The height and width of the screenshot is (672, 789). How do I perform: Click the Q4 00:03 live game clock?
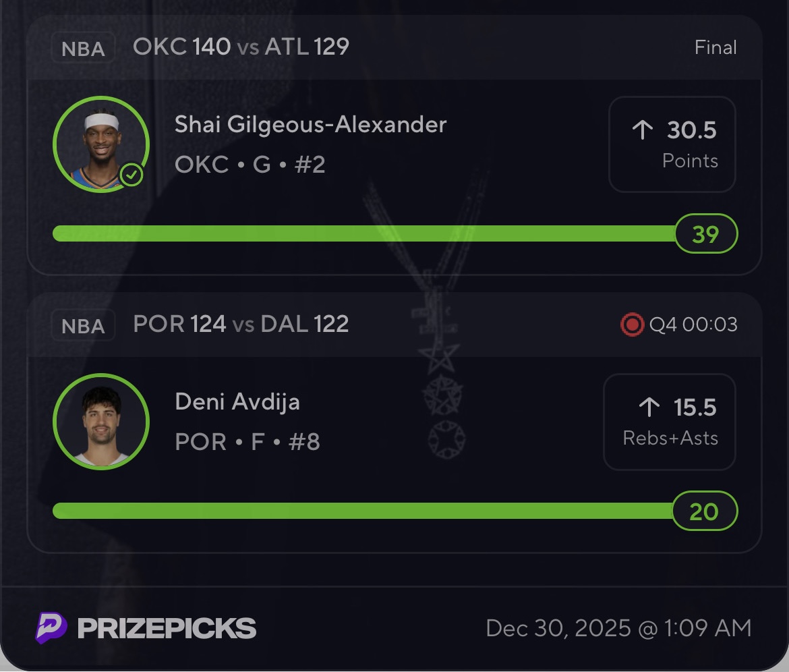pyautogui.click(x=693, y=325)
